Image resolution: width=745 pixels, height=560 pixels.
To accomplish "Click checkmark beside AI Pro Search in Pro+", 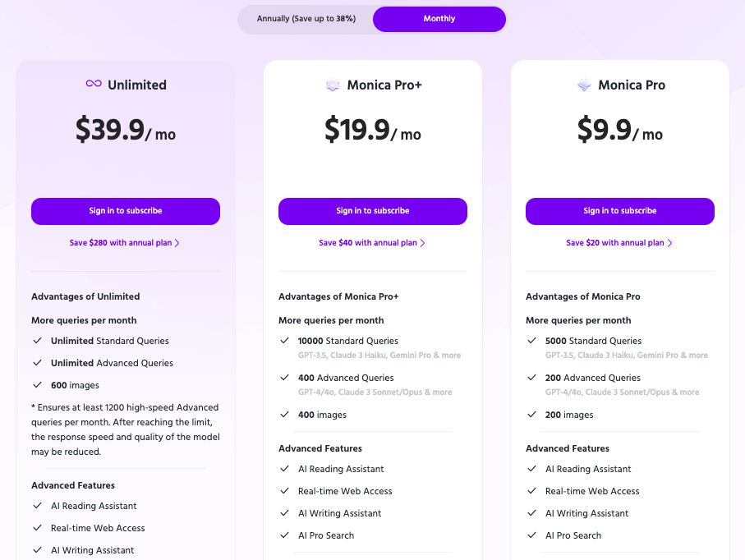I will pos(284,535).
